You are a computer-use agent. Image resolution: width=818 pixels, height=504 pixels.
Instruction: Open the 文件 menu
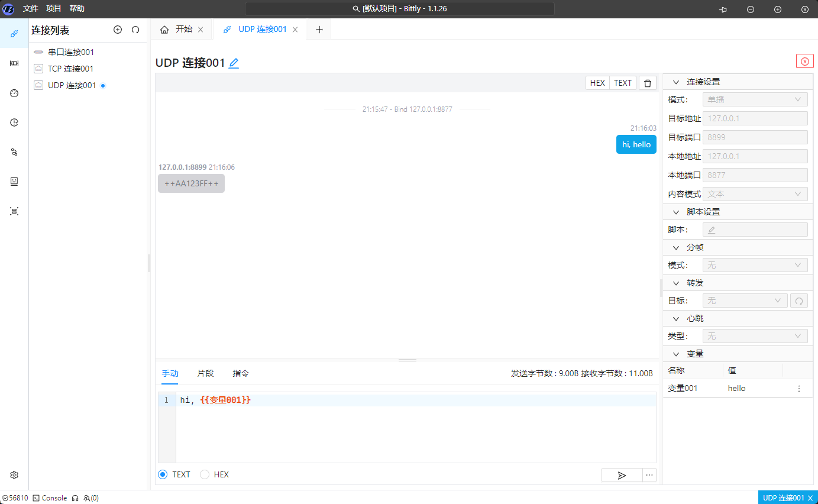click(x=31, y=8)
